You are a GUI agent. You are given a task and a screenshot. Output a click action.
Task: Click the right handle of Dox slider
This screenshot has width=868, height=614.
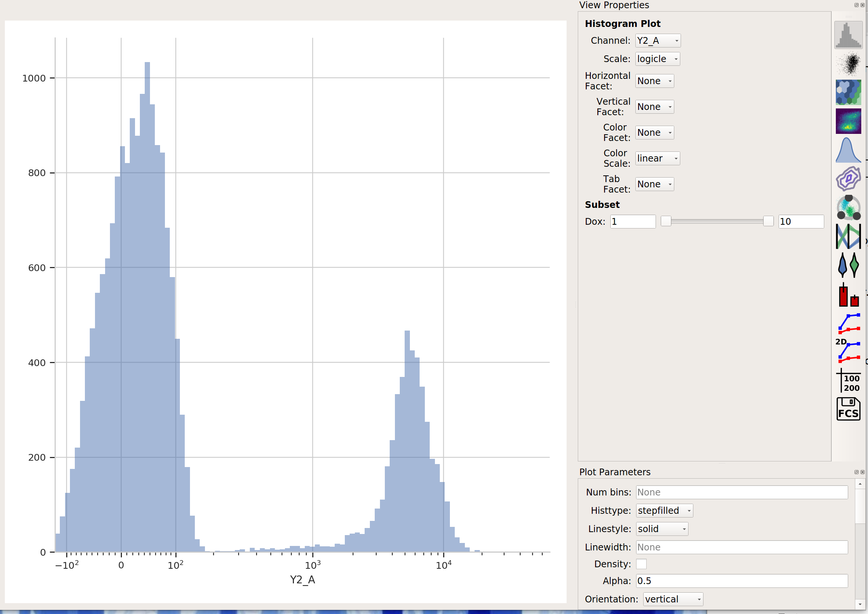coord(768,221)
